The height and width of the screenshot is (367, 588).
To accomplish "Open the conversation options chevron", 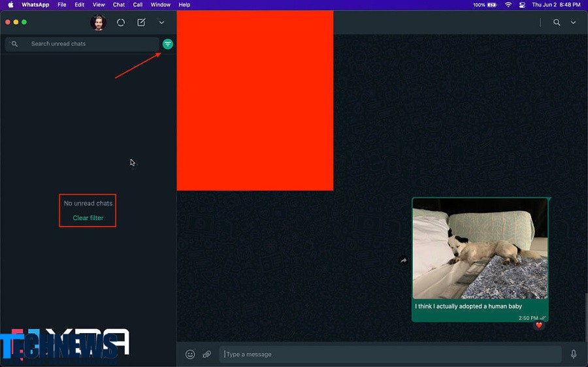I will [x=573, y=22].
